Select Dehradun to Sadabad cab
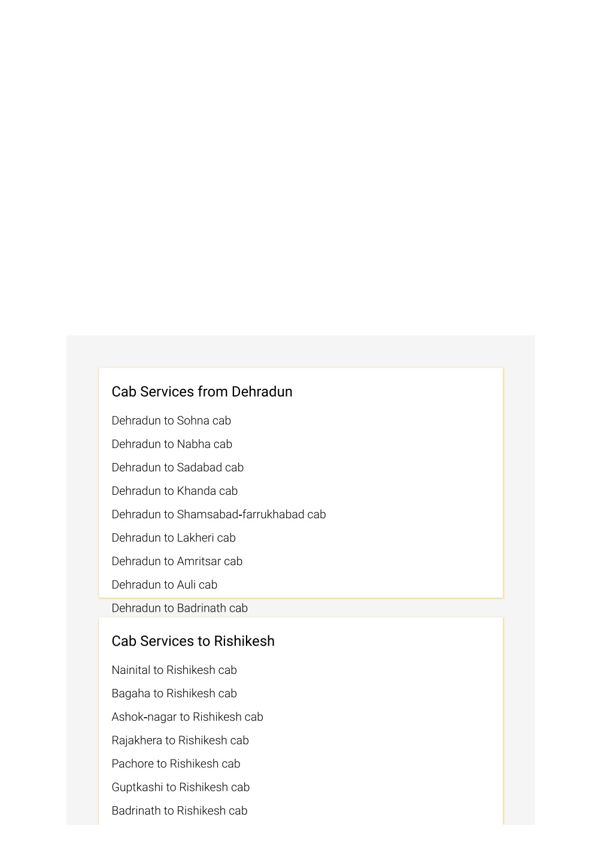 [178, 468]
